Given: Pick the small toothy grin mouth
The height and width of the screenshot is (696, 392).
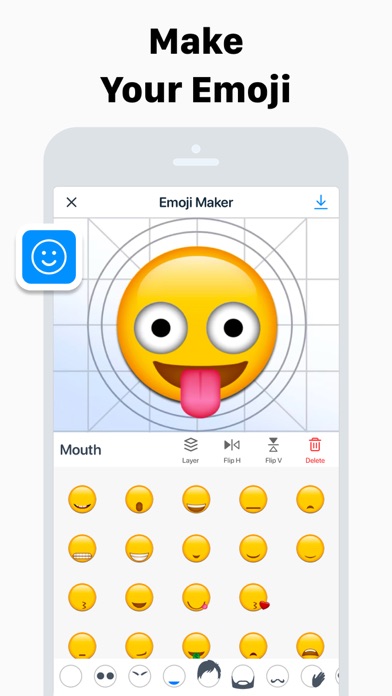Looking at the screenshot, I should click(82, 499).
